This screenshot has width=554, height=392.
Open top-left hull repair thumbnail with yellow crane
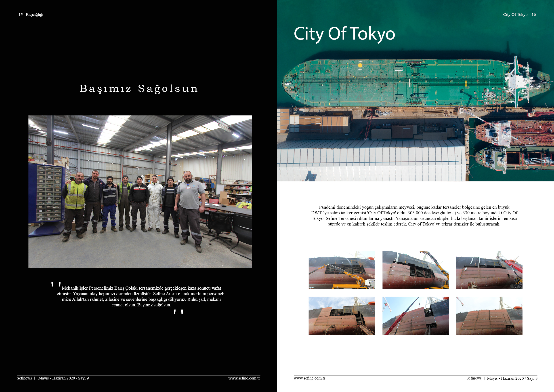342,270
